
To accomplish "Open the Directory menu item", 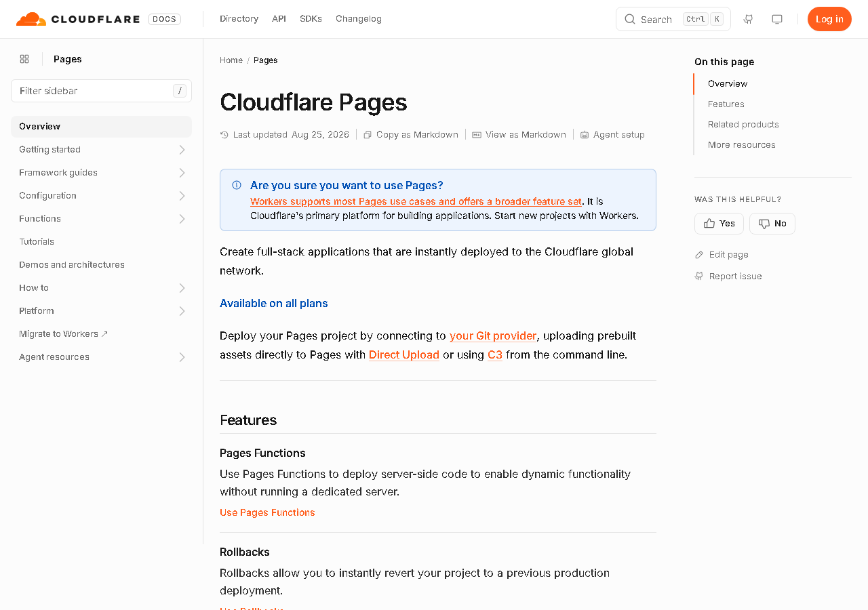I will (x=239, y=19).
